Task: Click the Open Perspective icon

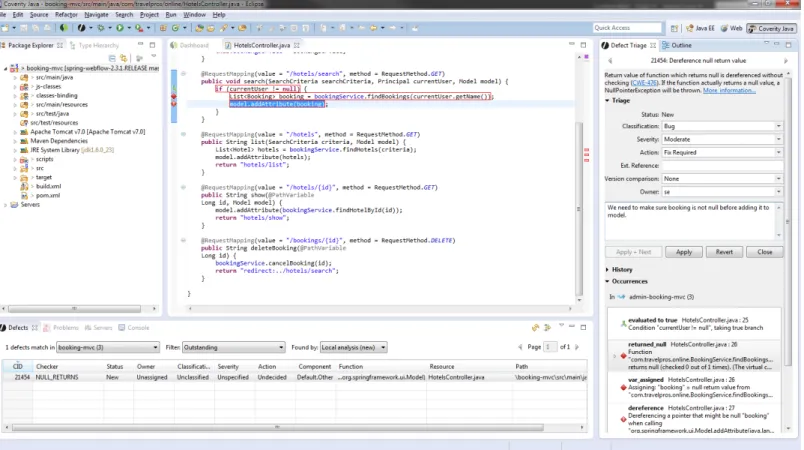Action: pos(674,29)
